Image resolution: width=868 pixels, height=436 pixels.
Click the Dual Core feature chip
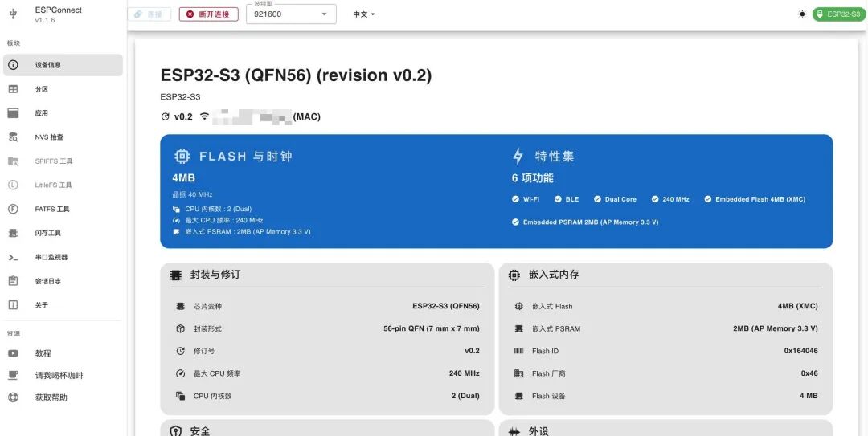point(615,199)
